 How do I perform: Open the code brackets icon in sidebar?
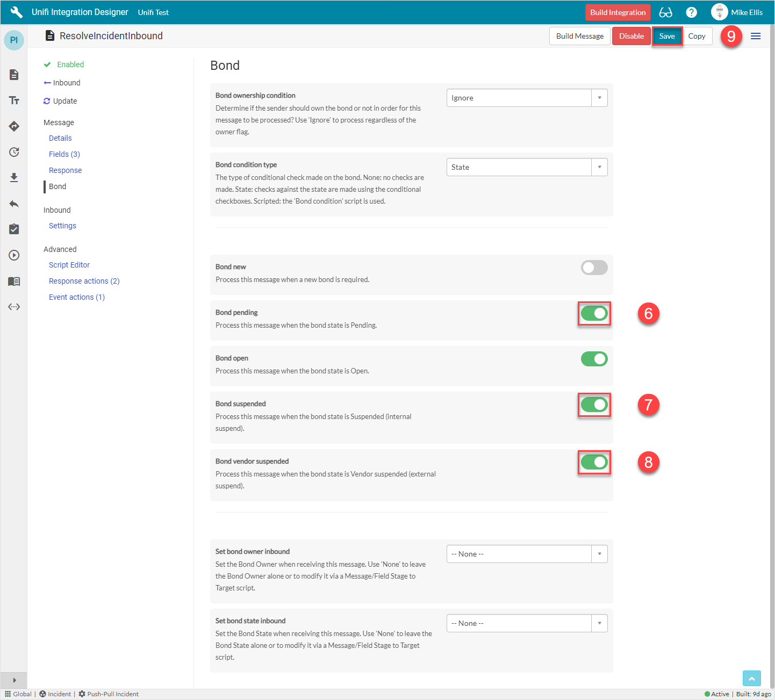point(14,306)
